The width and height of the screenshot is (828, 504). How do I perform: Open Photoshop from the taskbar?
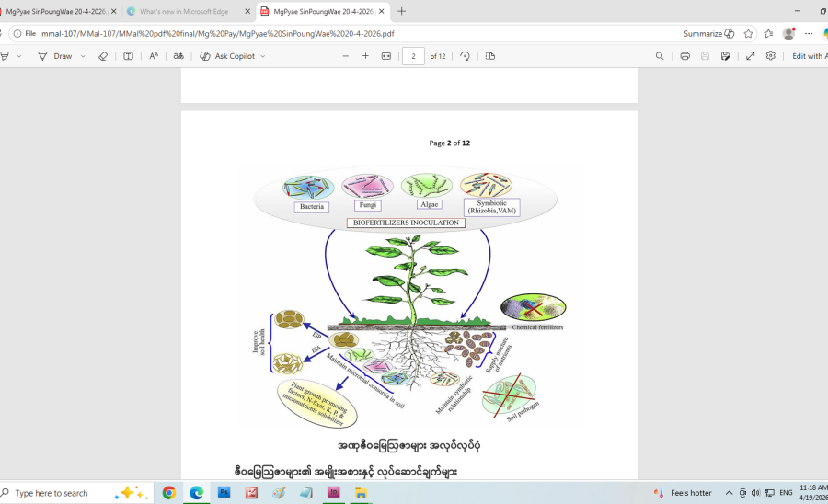point(224,493)
